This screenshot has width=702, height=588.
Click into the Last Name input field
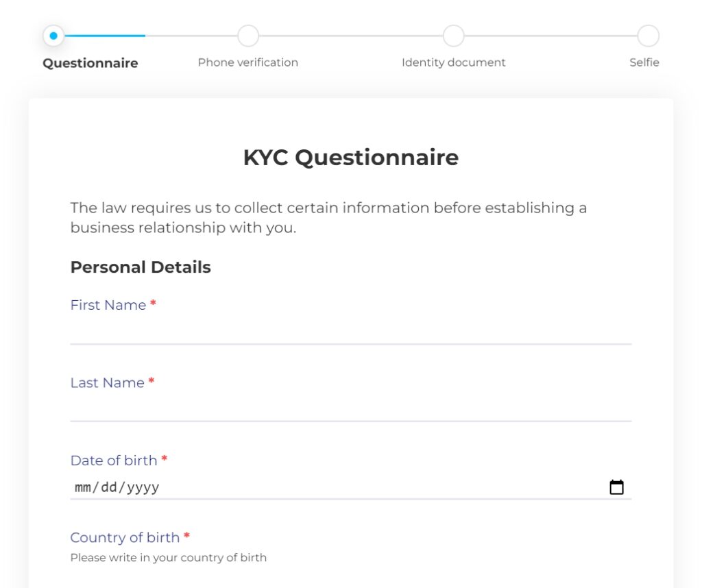(x=350, y=408)
